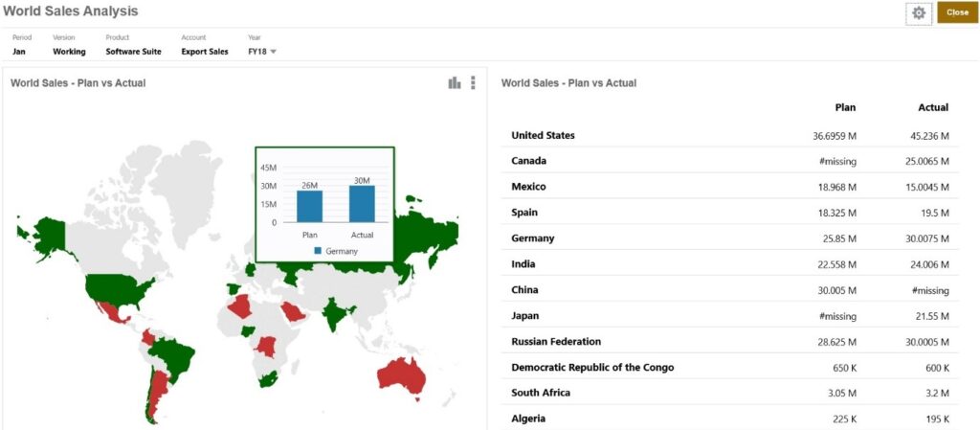The height and width of the screenshot is (430, 980).
Task: Select the Russian Federation row label
Action: pos(556,342)
